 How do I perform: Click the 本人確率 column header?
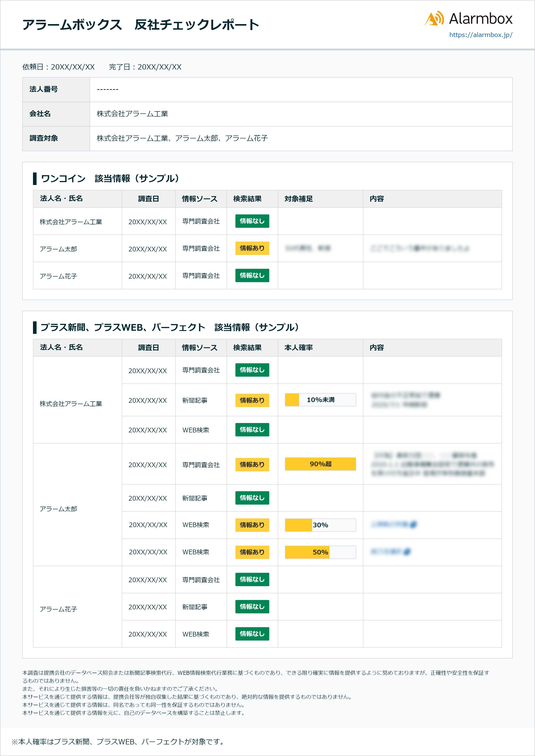coord(298,347)
